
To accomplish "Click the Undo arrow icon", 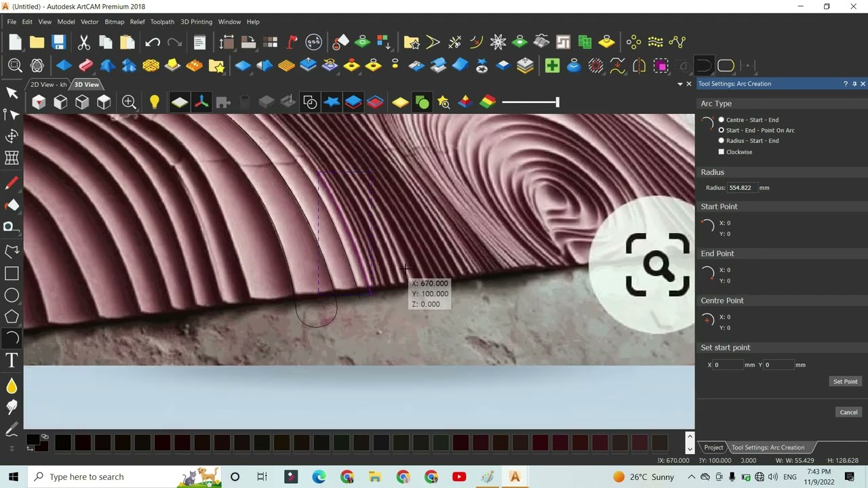I will (x=153, y=42).
